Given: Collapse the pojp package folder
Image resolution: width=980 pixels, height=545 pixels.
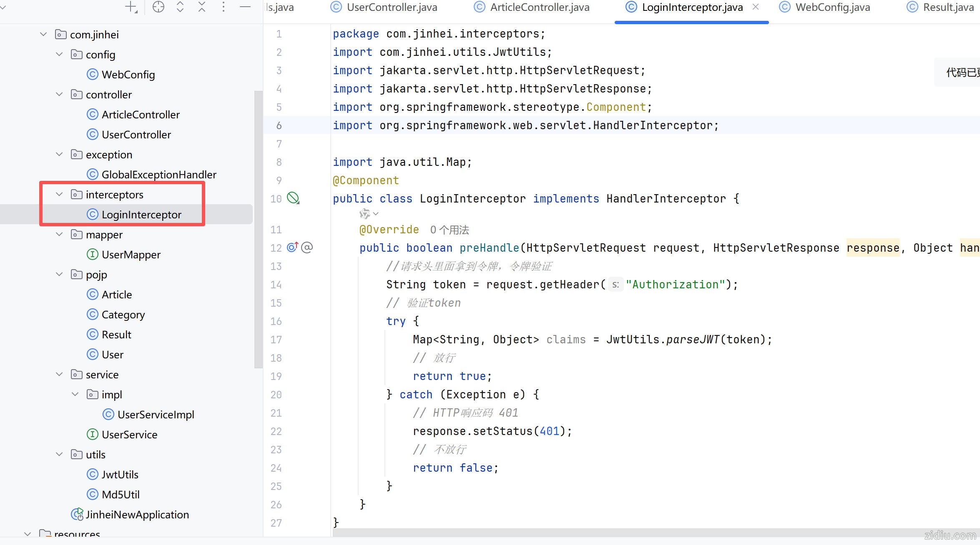Looking at the screenshot, I should pos(59,275).
